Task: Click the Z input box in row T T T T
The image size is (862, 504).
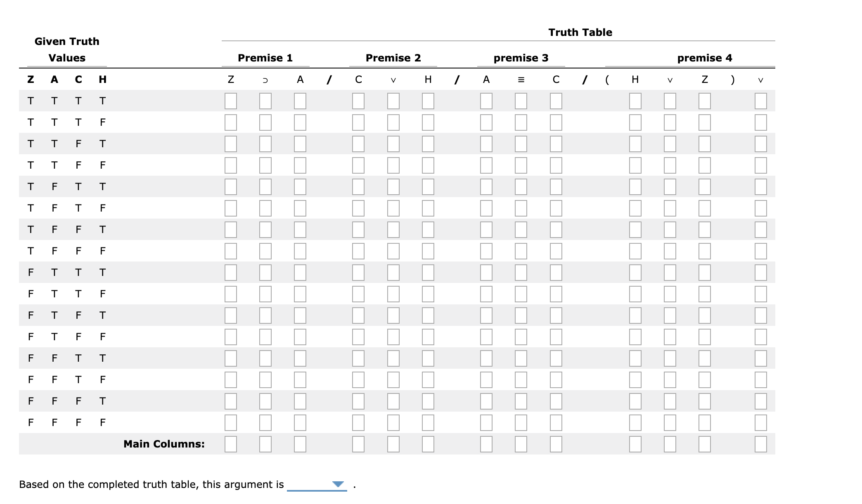Action: point(230,100)
